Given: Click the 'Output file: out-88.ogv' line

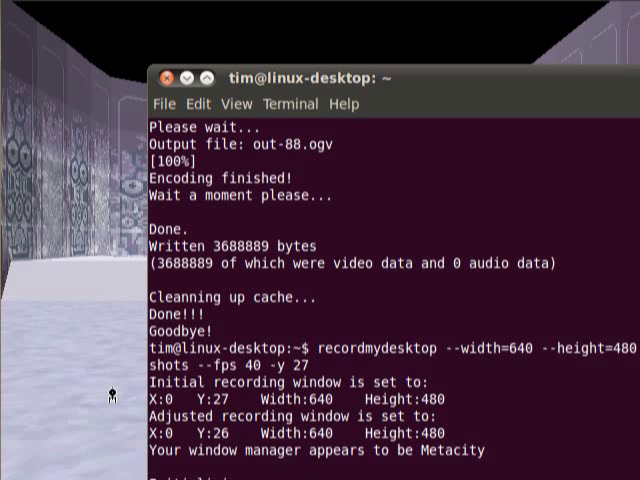Looking at the screenshot, I should coord(241,144).
